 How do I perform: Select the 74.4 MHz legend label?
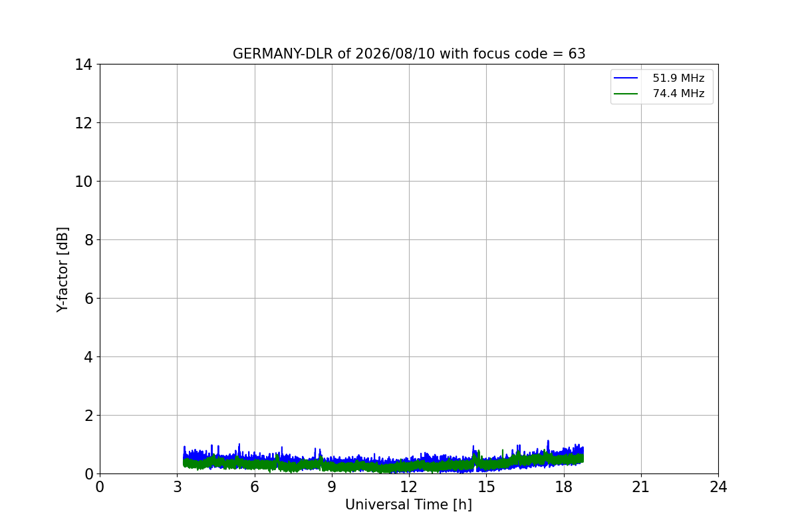678,94
